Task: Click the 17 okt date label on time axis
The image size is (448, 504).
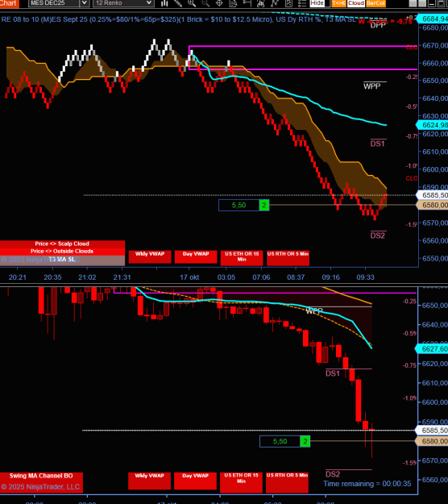Action: point(189,277)
